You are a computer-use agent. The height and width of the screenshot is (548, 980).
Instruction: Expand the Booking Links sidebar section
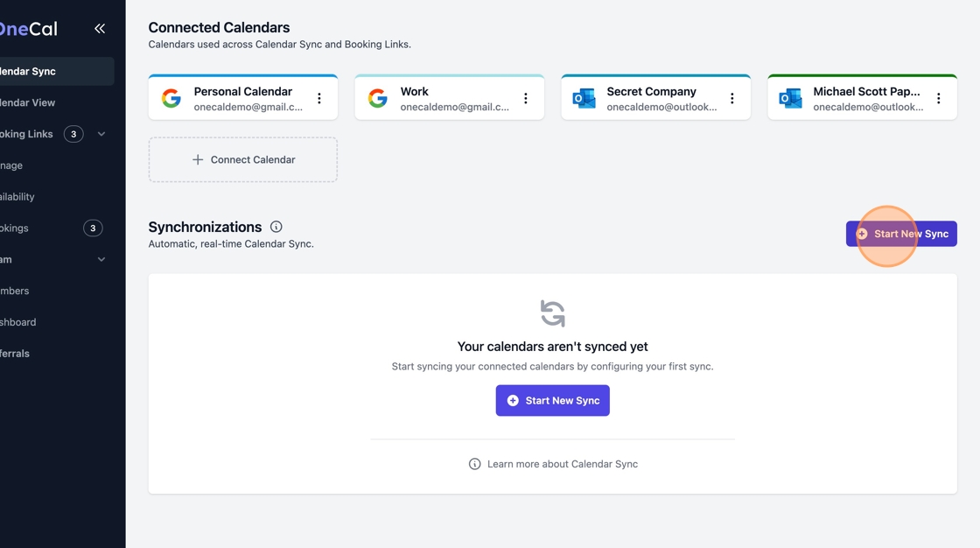[x=101, y=134]
